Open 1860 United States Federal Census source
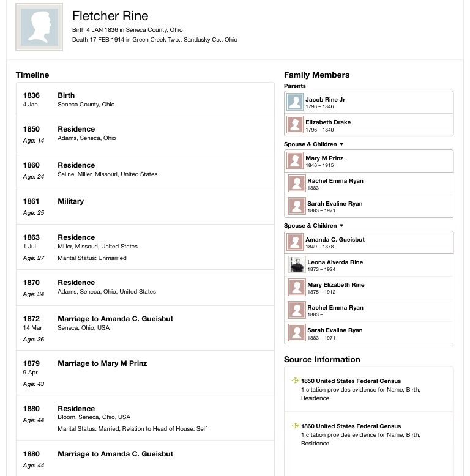Image resolution: width=470 pixels, height=476 pixels. click(x=351, y=426)
